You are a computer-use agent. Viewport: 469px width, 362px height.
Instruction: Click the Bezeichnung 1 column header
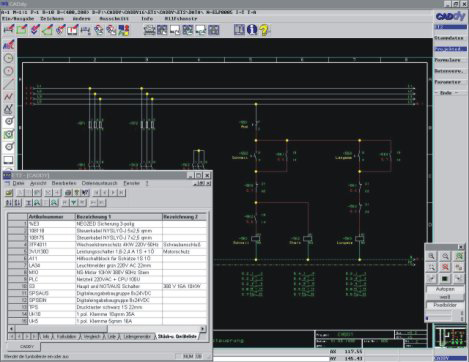tap(119, 217)
